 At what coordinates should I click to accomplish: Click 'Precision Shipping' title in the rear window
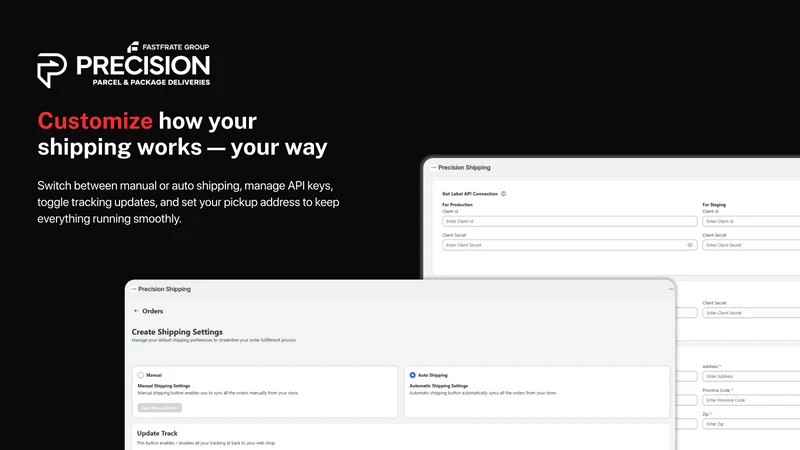tap(464, 167)
